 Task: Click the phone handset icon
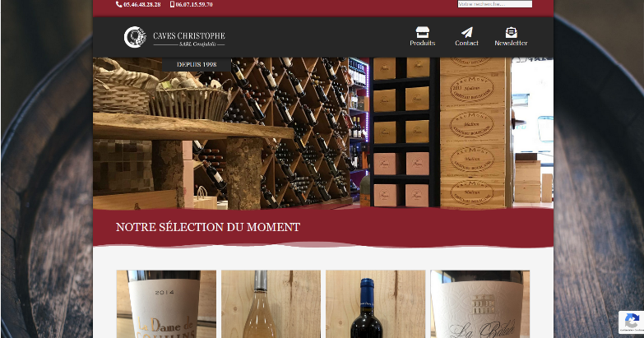(118, 4)
